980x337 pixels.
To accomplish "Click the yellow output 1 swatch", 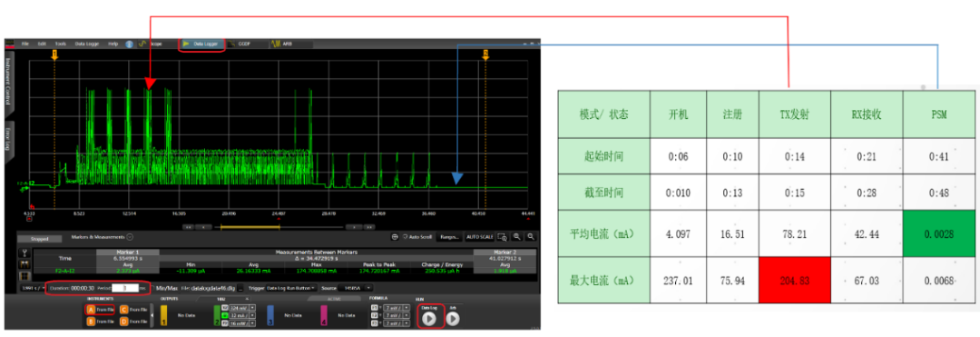I will pos(163,316).
